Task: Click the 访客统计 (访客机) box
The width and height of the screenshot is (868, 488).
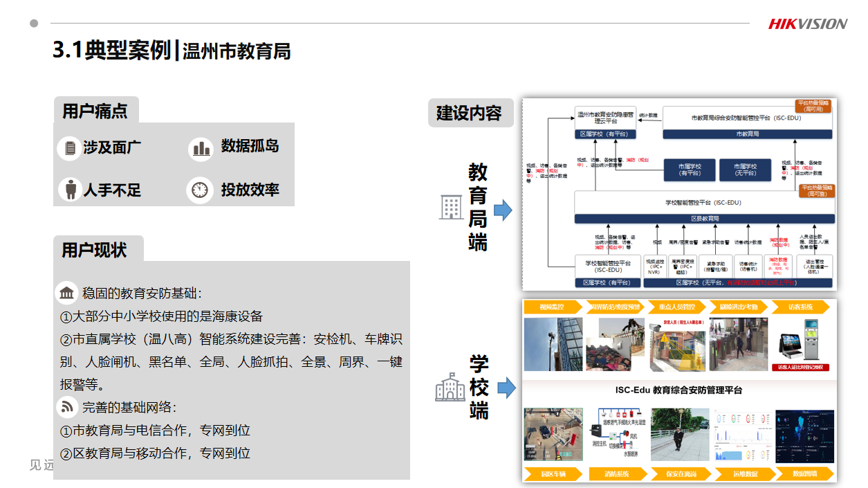Action: click(748, 267)
